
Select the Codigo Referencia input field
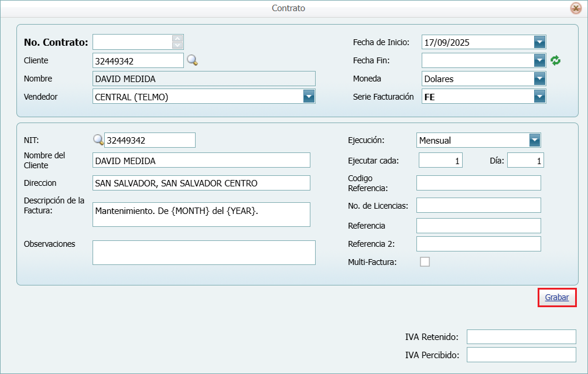click(478, 183)
